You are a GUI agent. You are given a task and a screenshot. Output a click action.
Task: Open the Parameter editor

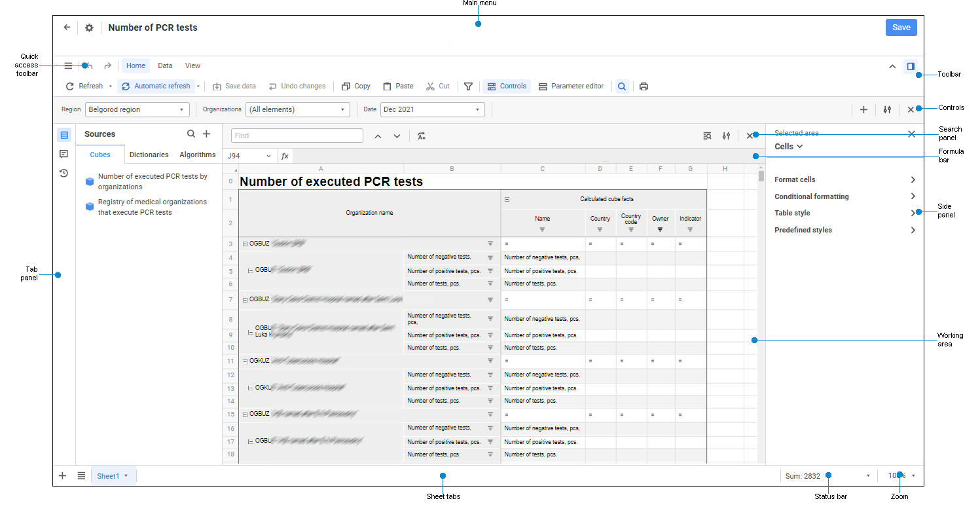[571, 86]
